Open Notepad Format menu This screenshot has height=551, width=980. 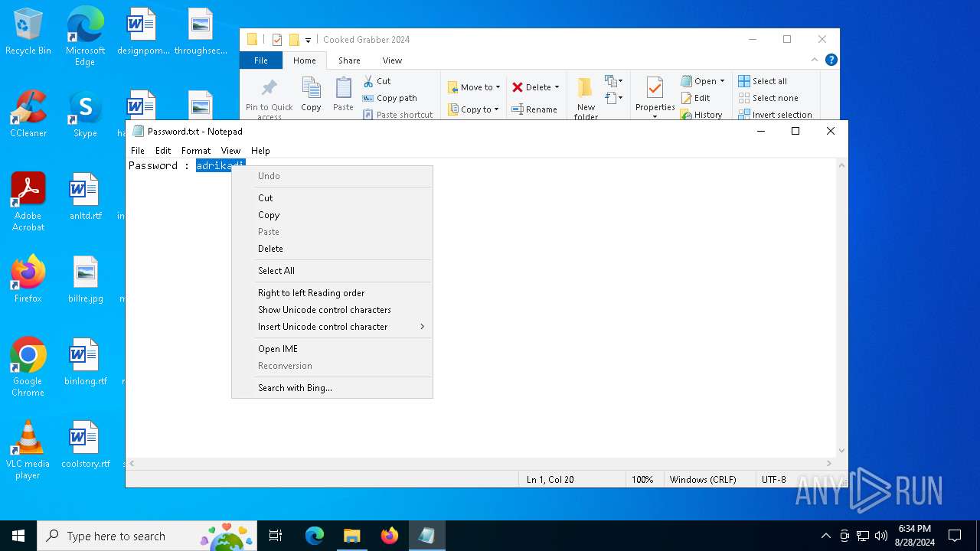pos(196,151)
